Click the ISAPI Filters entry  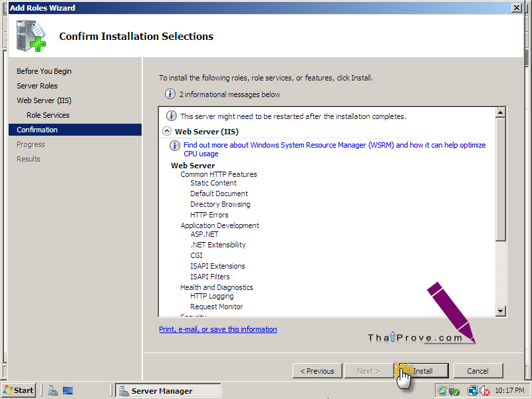[210, 277]
